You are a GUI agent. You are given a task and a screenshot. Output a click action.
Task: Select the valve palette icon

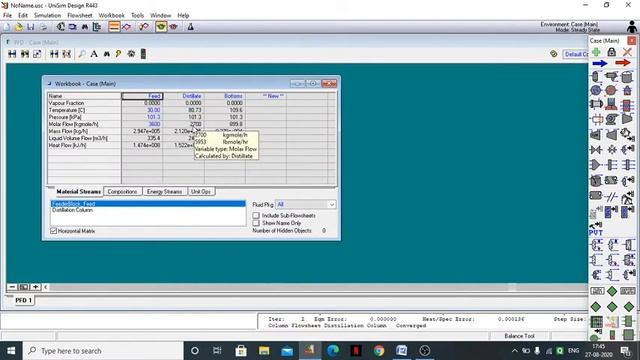[596, 149]
